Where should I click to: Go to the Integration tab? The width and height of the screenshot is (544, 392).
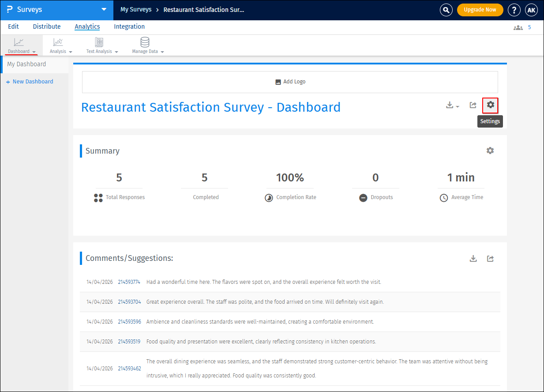click(x=129, y=26)
